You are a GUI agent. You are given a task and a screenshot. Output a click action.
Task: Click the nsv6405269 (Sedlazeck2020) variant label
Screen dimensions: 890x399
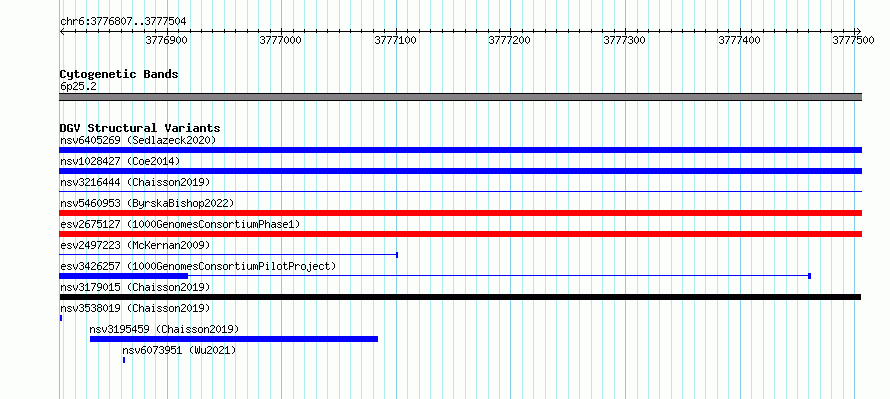click(x=138, y=140)
